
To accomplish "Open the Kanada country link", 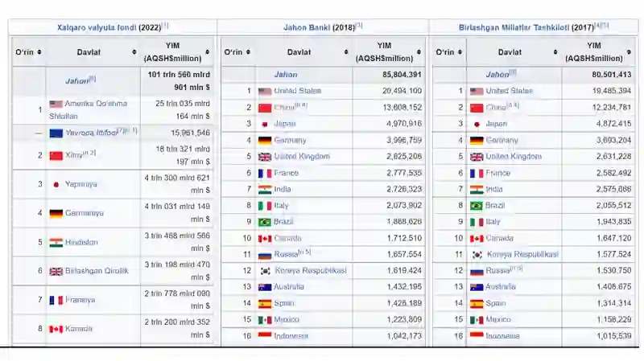I will [78, 329].
